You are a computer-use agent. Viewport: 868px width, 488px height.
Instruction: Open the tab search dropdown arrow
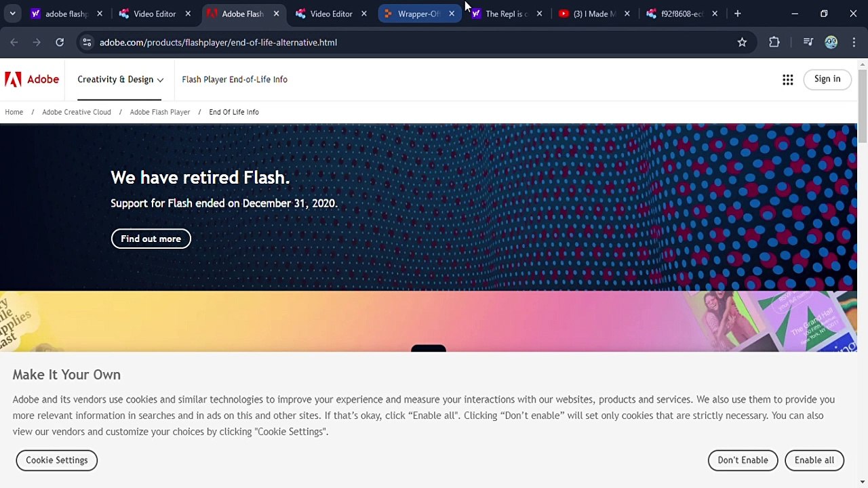click(x=12, y=14)
